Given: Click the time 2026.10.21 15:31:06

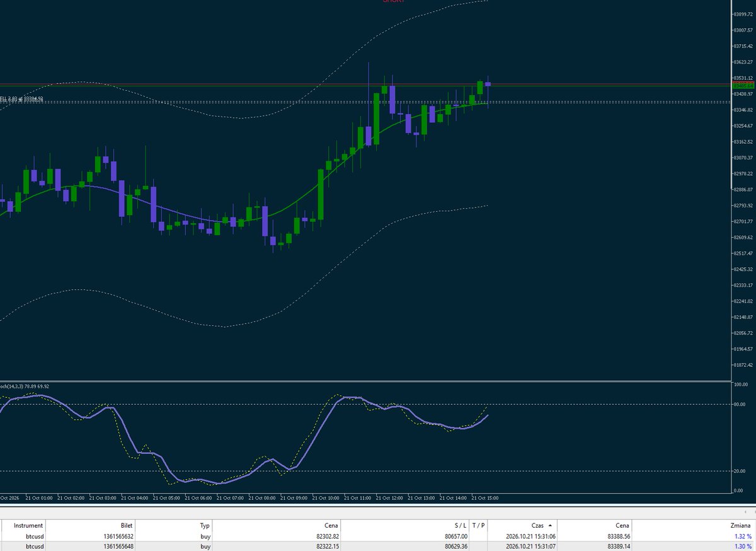Looking at the screenshot, I should pyautogui.click(x=530, y=536).
